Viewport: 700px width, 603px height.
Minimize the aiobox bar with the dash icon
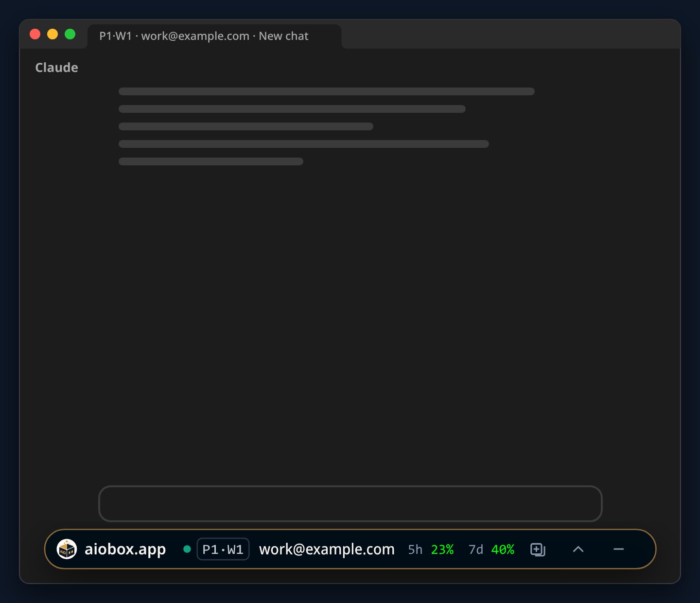(618, 549)
